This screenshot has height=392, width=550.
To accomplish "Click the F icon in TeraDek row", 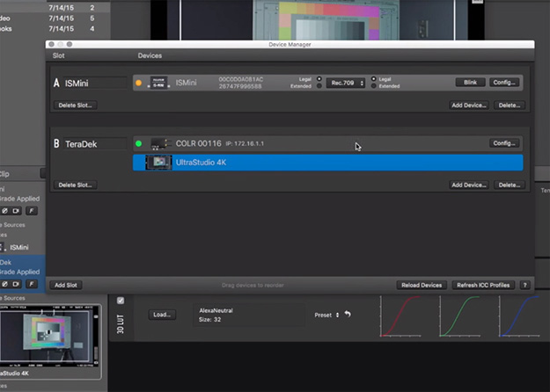I will [31, 284].
